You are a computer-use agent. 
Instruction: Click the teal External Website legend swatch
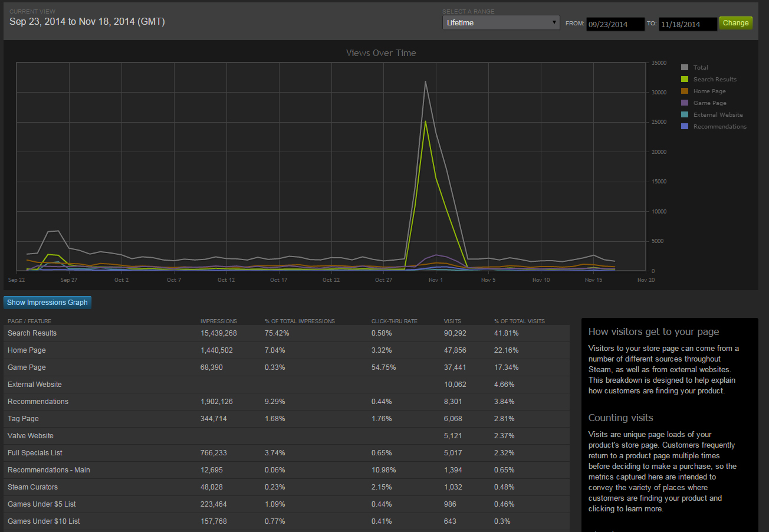[685, 114]
